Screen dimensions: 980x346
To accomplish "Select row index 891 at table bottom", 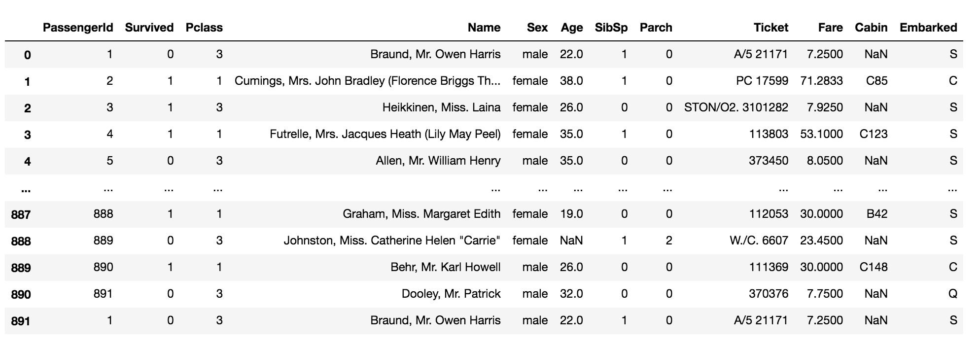I will [x=21, y=321].
